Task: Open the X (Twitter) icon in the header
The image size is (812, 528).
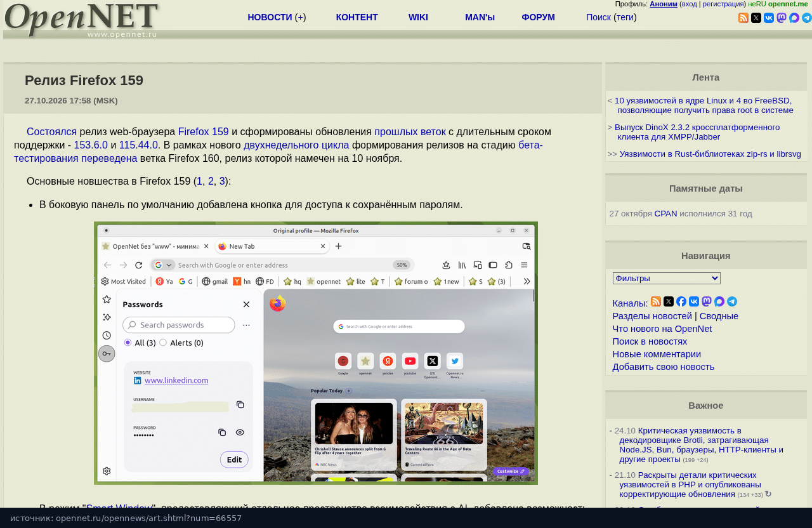Action: tap(756, 18)
